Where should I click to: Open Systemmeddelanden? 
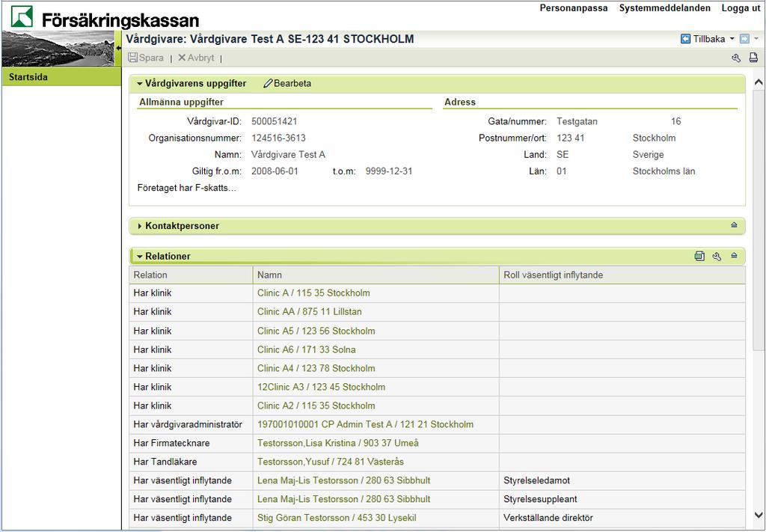click(x=664, y=8)
